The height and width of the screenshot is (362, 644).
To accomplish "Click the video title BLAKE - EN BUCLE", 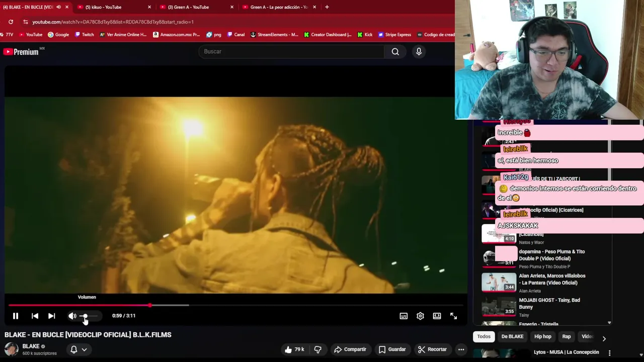I will pos(88,335).
